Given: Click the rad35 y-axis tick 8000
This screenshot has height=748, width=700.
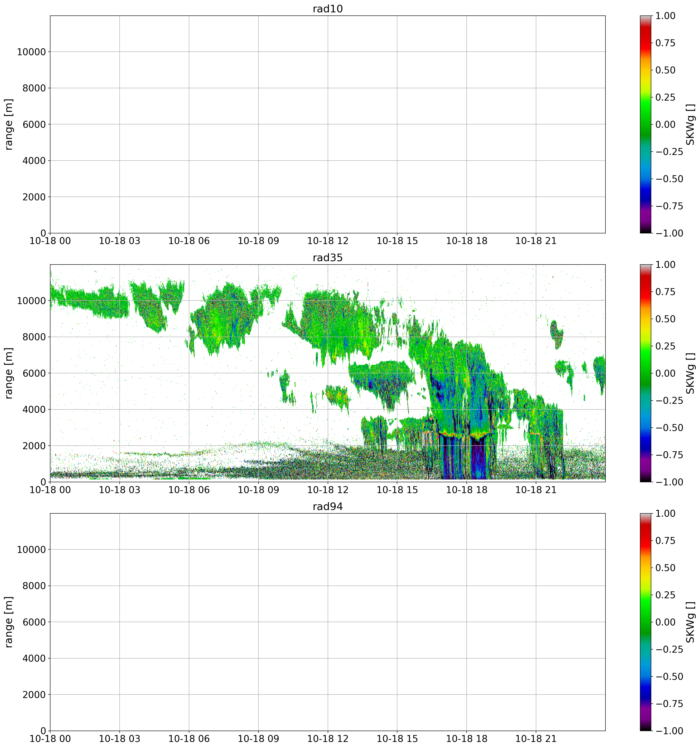Looking at the screenshot, I should tap(35, 337).
